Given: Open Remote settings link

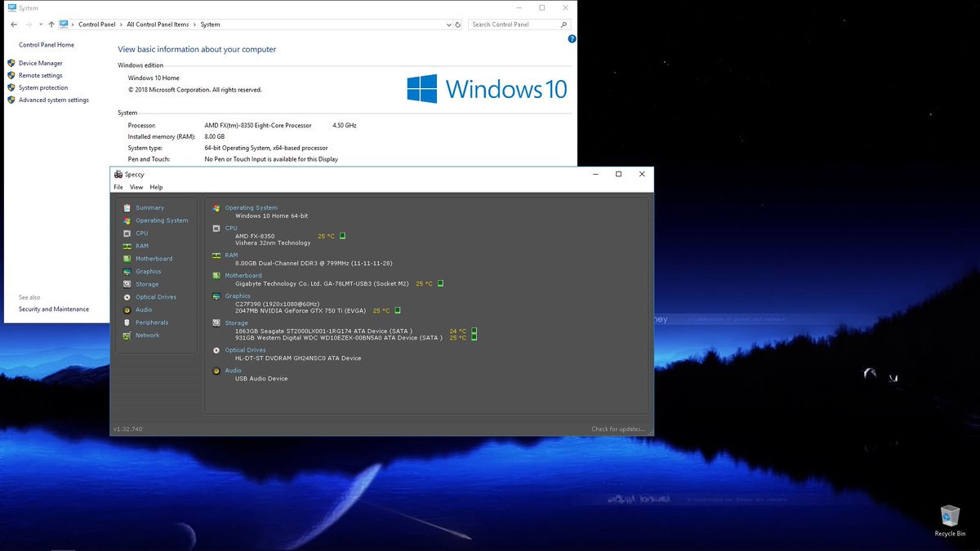Looking at the screenshot, I should pos(40,75).
